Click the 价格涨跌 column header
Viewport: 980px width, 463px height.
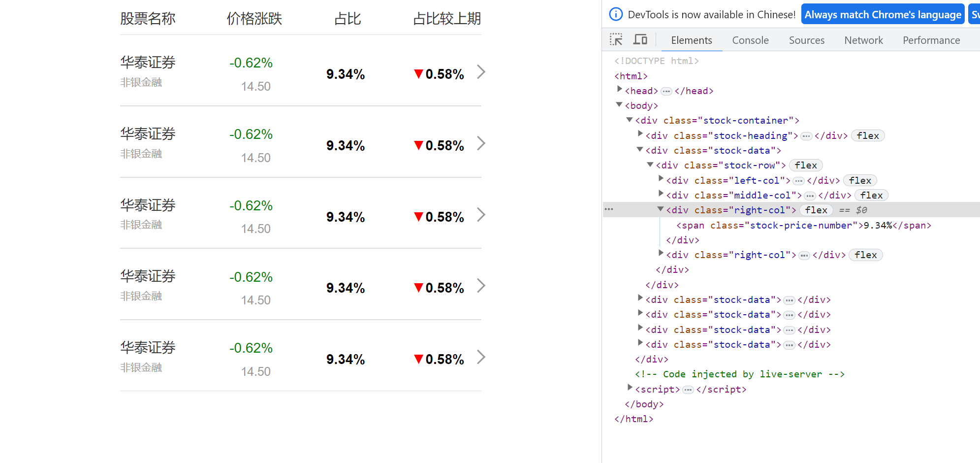pyautogui.click(x=254, y=19)
